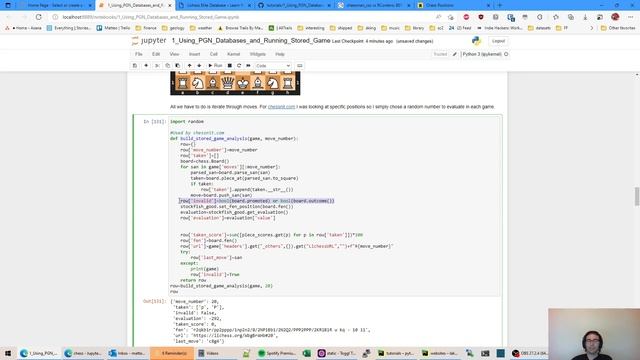Open the Windows Start menu
The width and height of the screenshot is (640, 360).
click(8, 353)
